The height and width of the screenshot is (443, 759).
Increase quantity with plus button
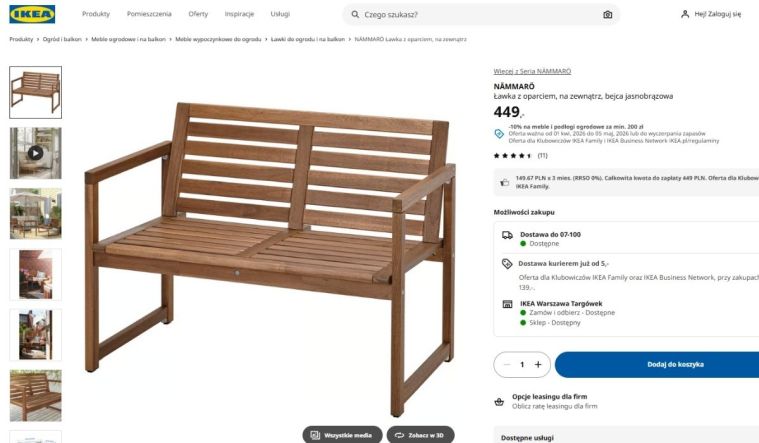click(538, 365)
